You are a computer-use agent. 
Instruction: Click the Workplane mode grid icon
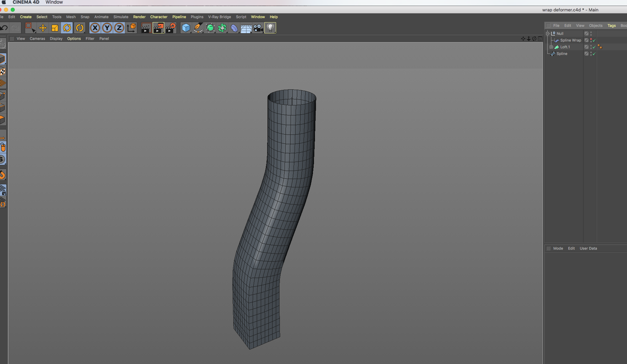[3, 83]
